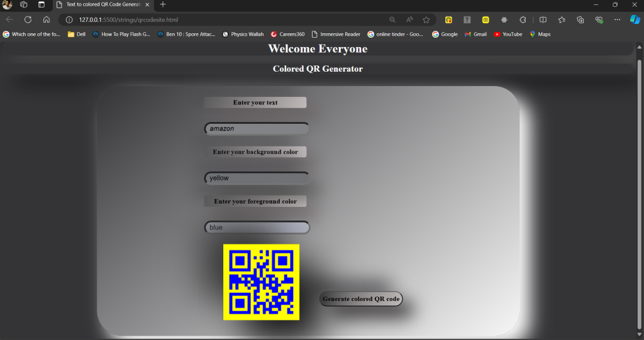
Task: Open the YouTube bookmark
Action: (x=508, y=35)
